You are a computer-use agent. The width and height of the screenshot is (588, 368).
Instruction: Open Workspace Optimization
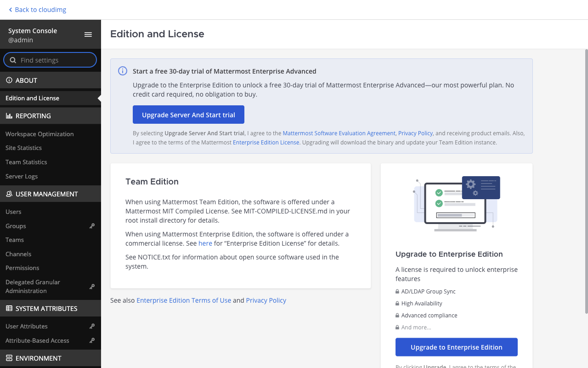coord(40,134)
